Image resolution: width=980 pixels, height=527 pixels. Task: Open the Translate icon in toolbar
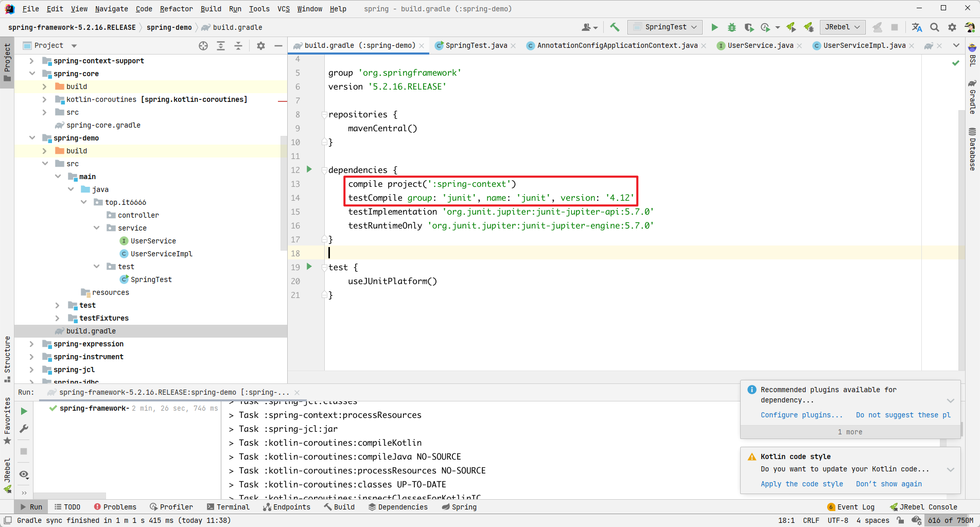click(x=917, y=27)
